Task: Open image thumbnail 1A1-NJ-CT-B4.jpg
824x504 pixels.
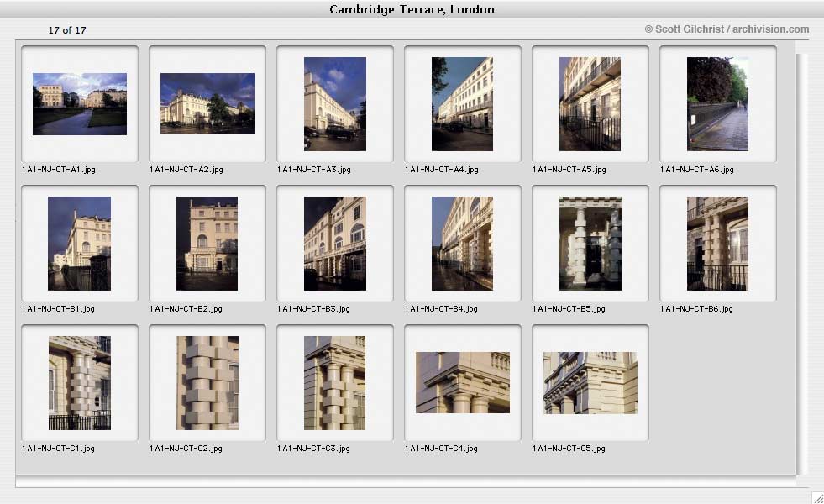Action: tap(463, 244)
